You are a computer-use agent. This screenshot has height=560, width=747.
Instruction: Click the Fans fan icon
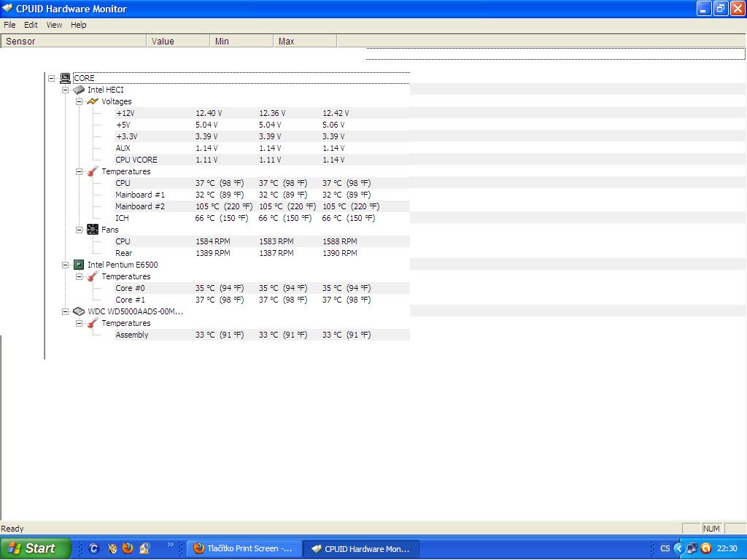[93, 230]
